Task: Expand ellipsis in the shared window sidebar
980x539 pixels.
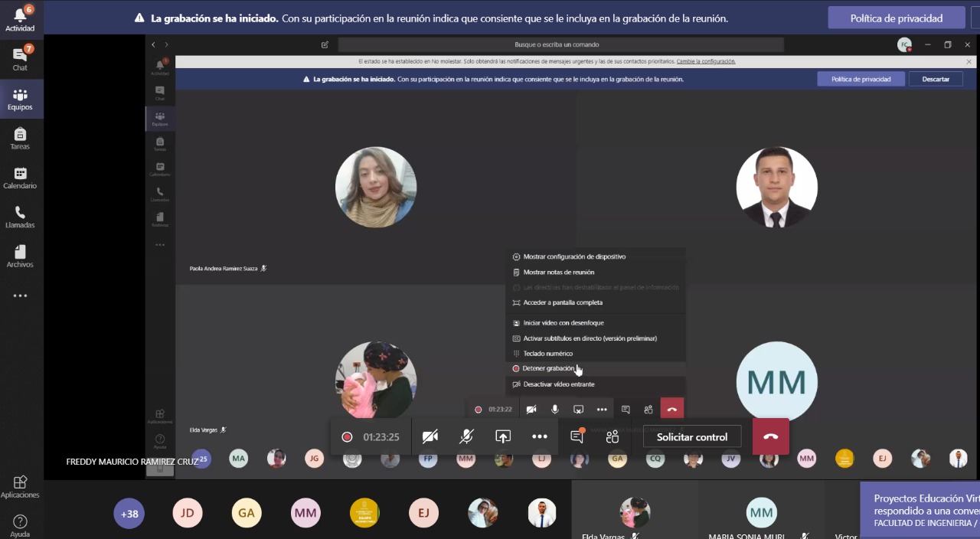Action: click(160, 245)
